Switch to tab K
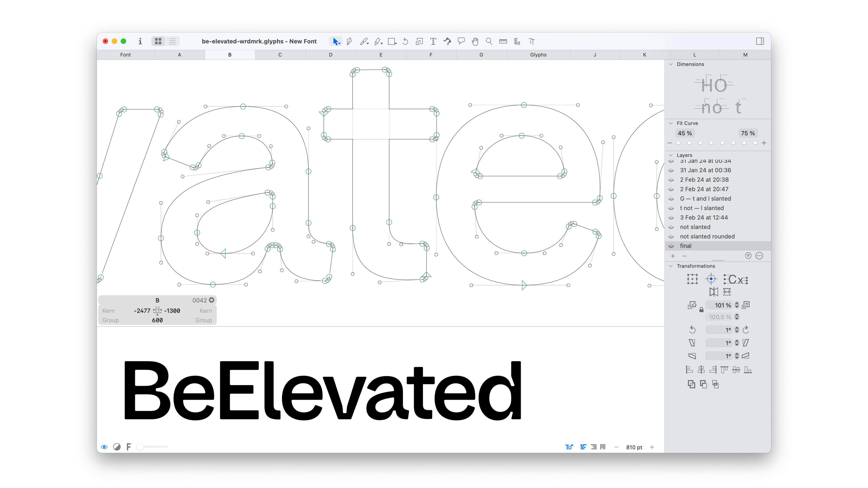 click(x=645, y=54)
